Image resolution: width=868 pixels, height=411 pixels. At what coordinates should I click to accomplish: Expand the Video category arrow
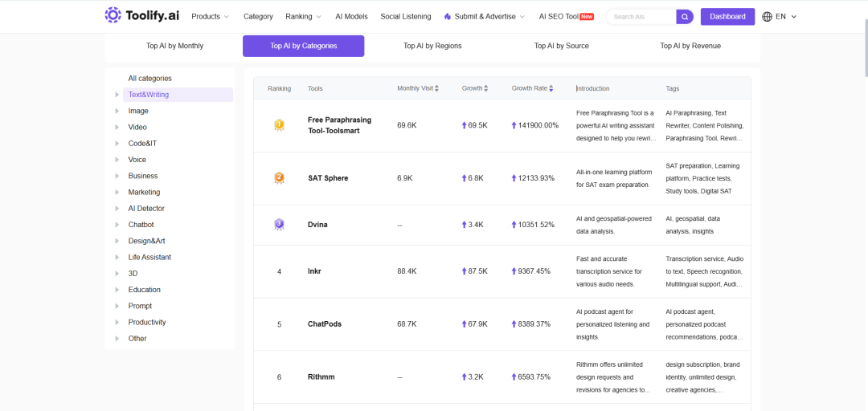click(x=117, y=127)
